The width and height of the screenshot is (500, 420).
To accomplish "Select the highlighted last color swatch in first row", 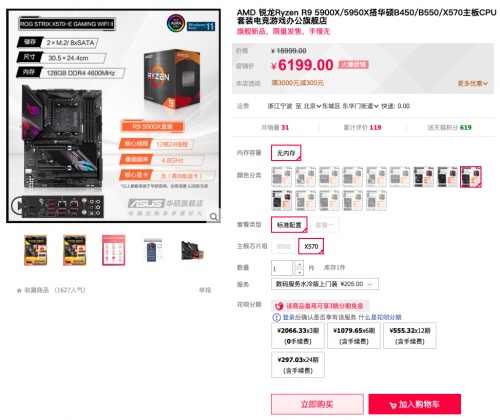I will pos(471,177).
